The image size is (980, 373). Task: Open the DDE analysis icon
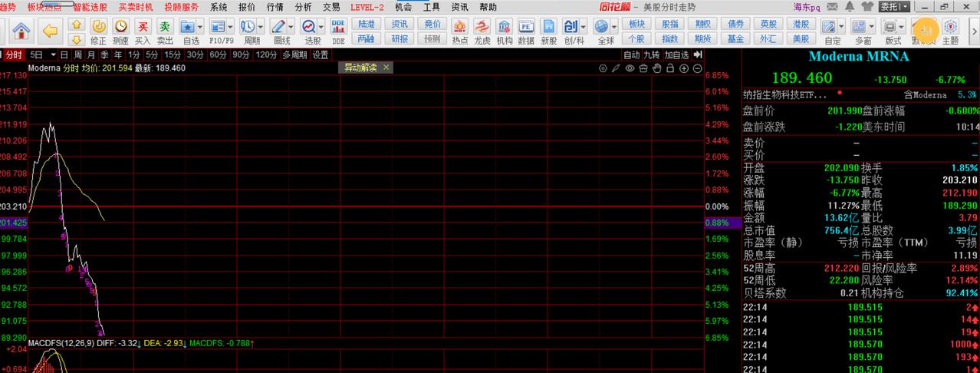(x=338, y=26)
